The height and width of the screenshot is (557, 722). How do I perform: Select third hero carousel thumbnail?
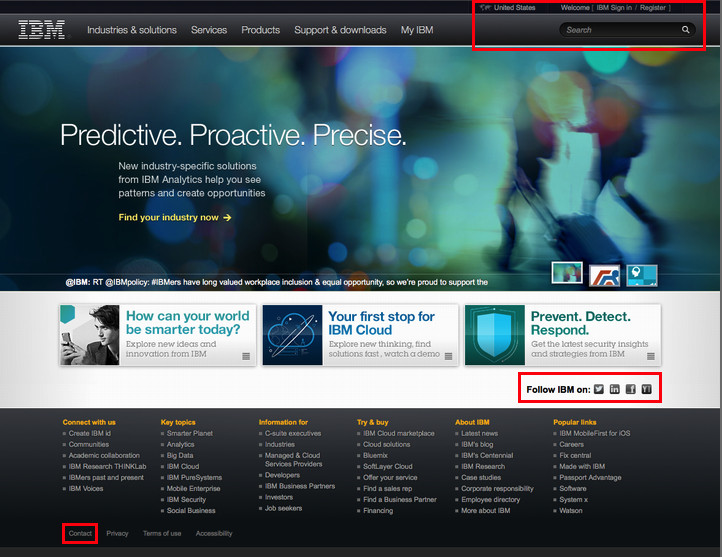642,276
